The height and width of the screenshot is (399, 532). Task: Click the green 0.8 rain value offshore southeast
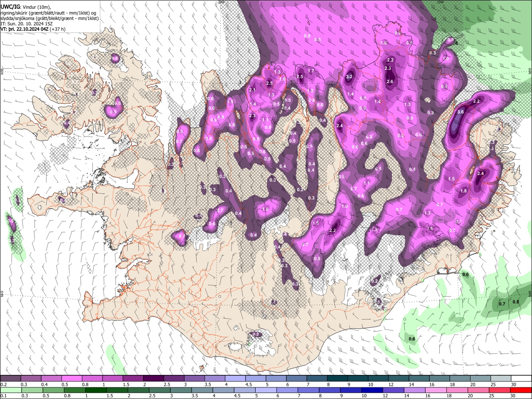tap(516, 302)
